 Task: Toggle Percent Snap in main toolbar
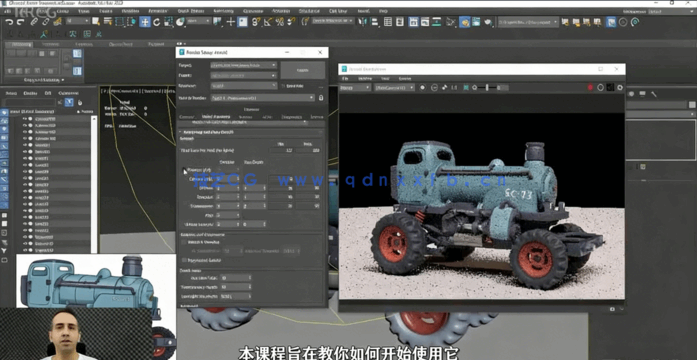(280, 22)
